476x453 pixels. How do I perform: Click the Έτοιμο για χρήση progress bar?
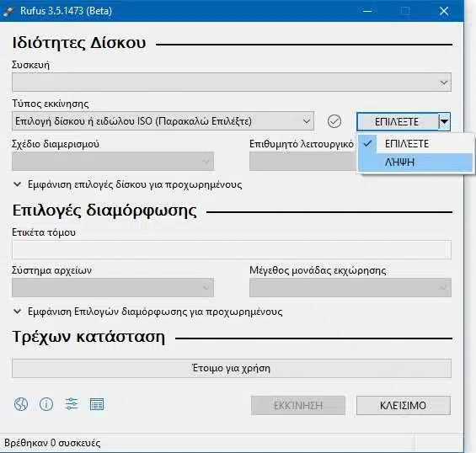click(x=232, y=368)
